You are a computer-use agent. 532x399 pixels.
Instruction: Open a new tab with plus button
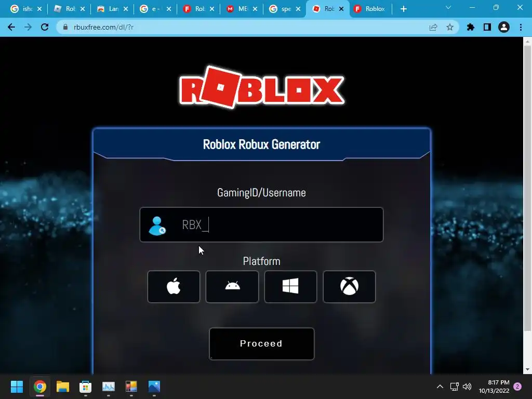(x=403, y=9)
